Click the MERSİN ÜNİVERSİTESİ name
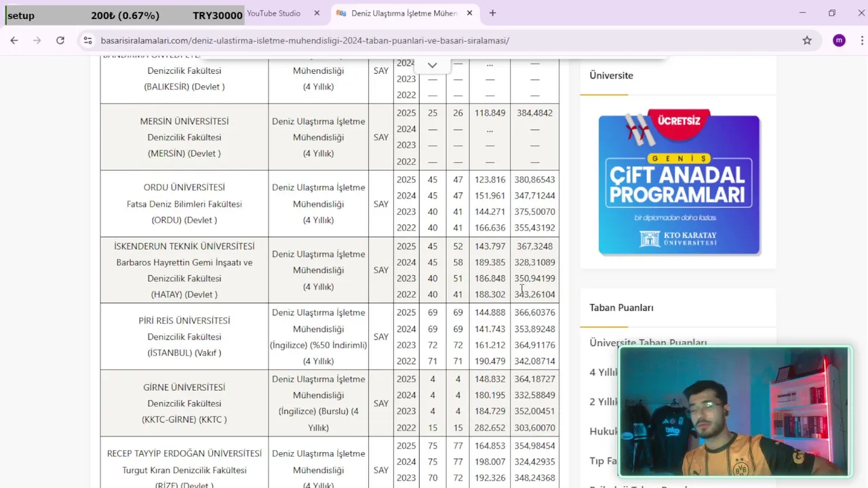The image size is (868, 488). coord(184,121)
